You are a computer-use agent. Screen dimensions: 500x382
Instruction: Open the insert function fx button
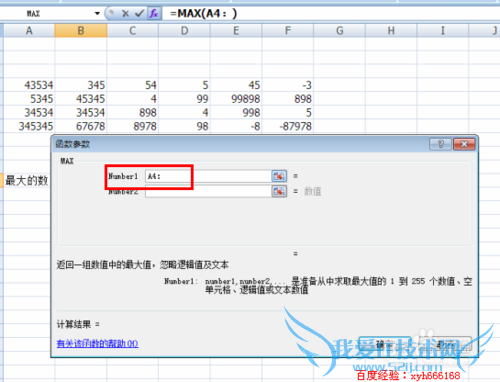point(154,14)
